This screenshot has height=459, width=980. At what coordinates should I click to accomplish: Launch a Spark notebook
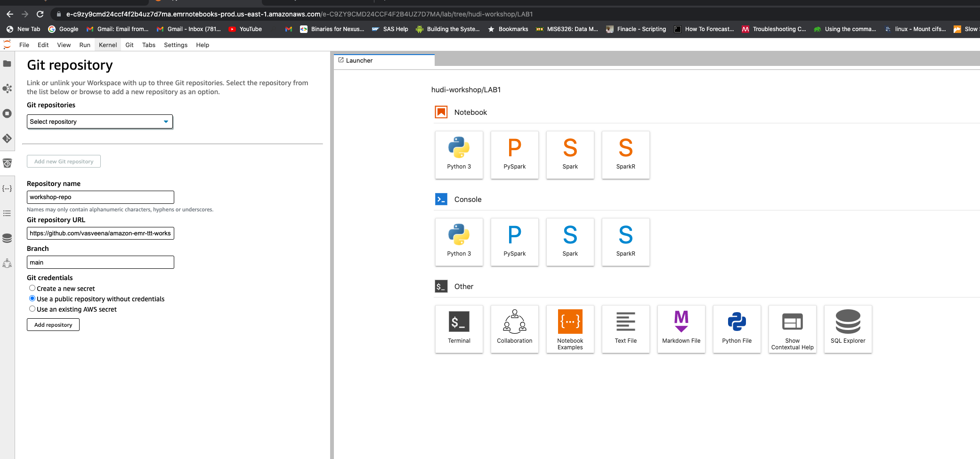(x=570, y=155)
